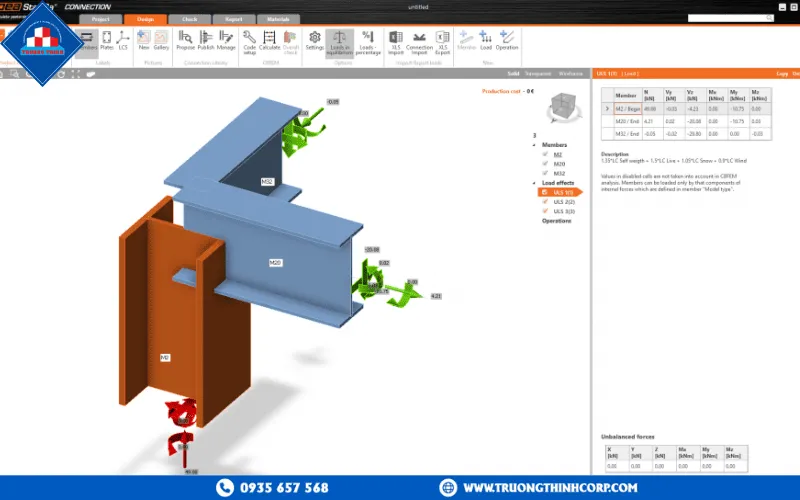Run the Calculate tool

click(269, 40)
